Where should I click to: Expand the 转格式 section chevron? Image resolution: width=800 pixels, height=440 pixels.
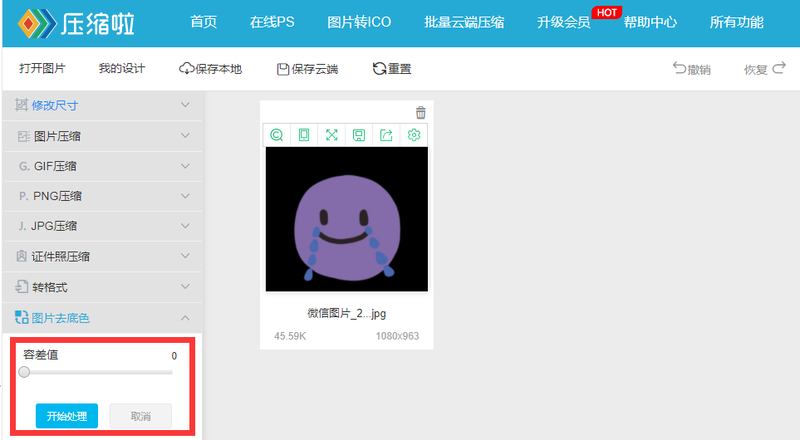tap(185, 287)
